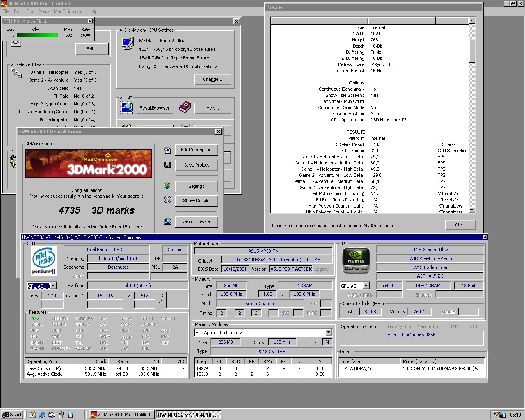Click the taskbar clock showing 05:13
This screenshot has width=525, height=420.
point(515,415)
